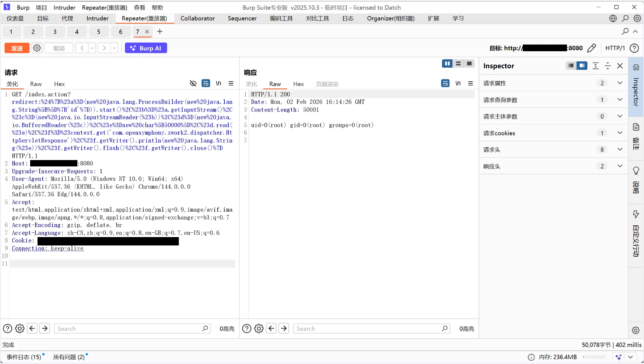The height and width of the screenshot is (364, 644).
Task: Select request Hex view tab
Action: click(x=59, y=84)
